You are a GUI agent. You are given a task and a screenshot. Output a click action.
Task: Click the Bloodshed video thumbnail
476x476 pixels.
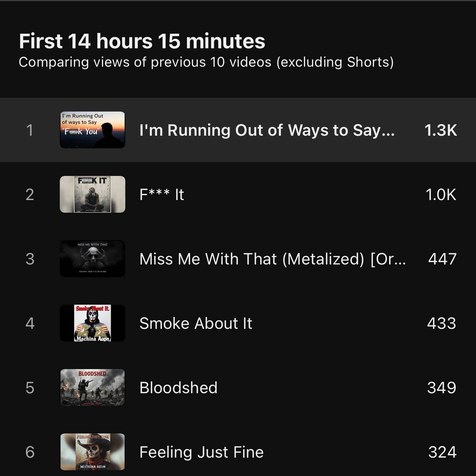[92, 387]
